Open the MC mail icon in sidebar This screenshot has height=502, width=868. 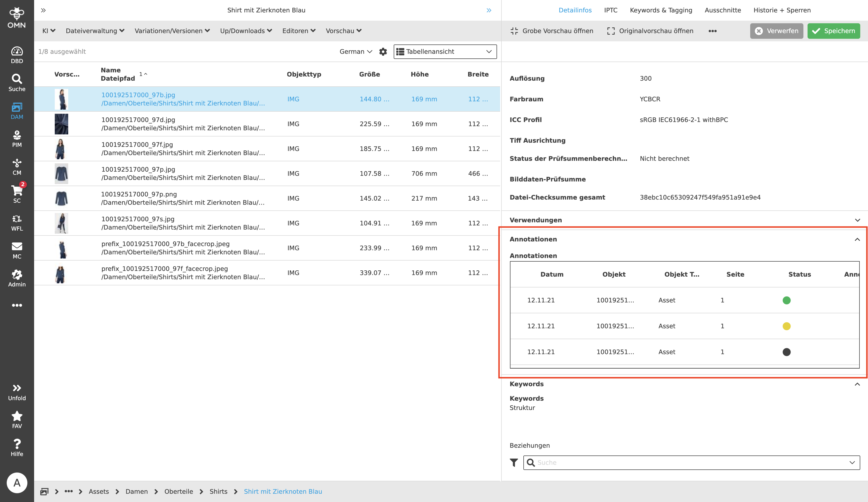[17, 250]
